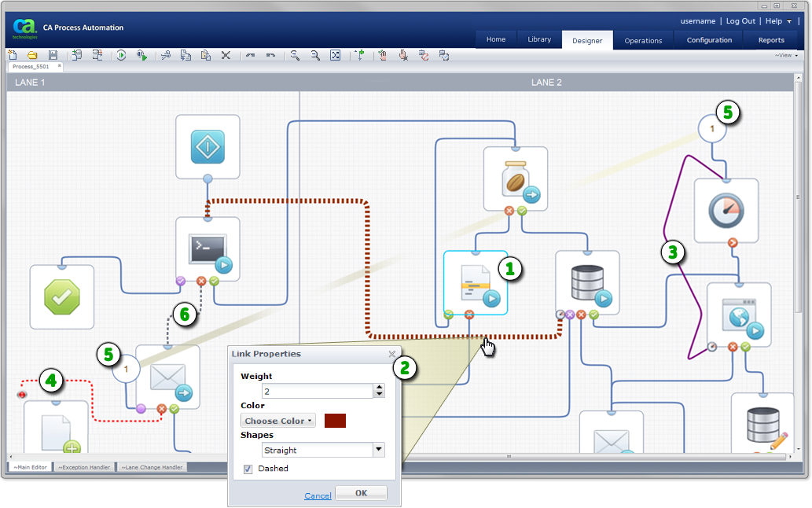The height and width of the screenshot is (508, 812).
Task: Save the current process
Action: [x=52, y=54]
